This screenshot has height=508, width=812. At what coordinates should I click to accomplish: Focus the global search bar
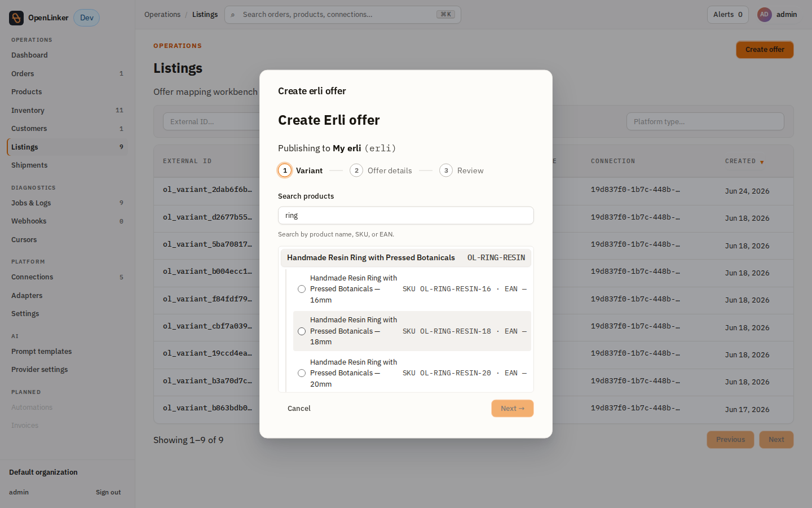(343, 15)
